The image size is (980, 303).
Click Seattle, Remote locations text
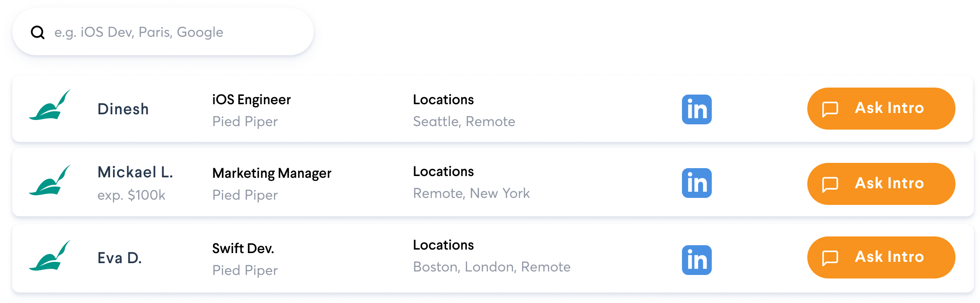tap(464, 121)
